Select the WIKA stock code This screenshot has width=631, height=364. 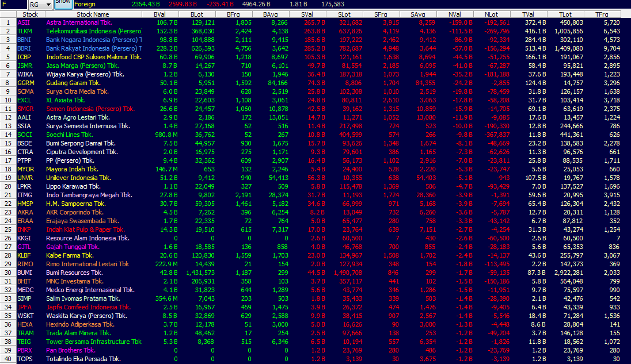point(25,74)
